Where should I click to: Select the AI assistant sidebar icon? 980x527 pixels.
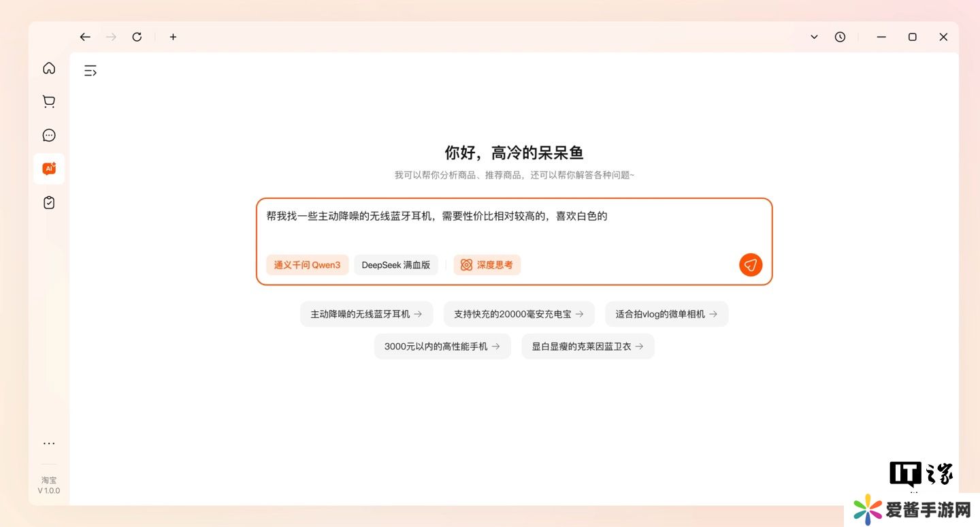pyautogui.click(x=49, y=169)
